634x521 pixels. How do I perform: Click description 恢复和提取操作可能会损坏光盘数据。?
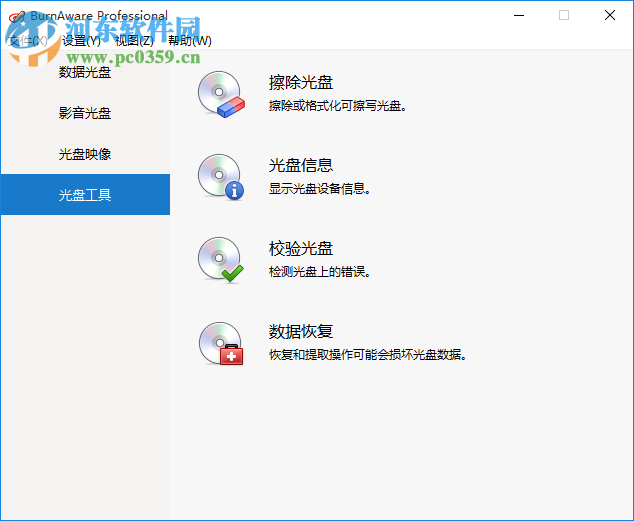368,355
